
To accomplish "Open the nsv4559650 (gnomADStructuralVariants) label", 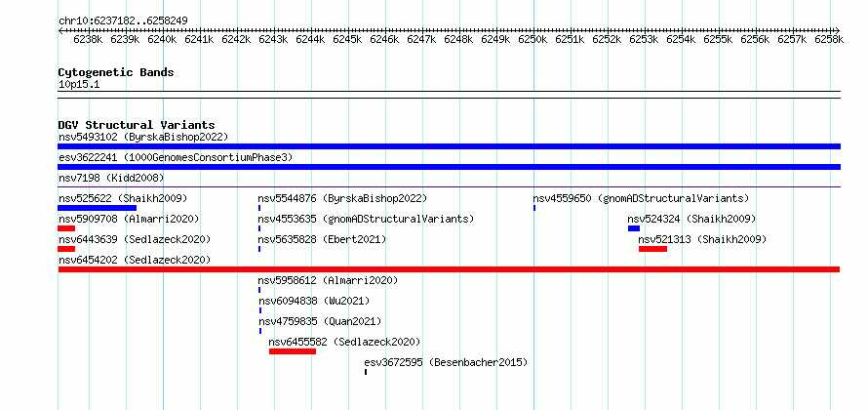I will tap(641, 198).
